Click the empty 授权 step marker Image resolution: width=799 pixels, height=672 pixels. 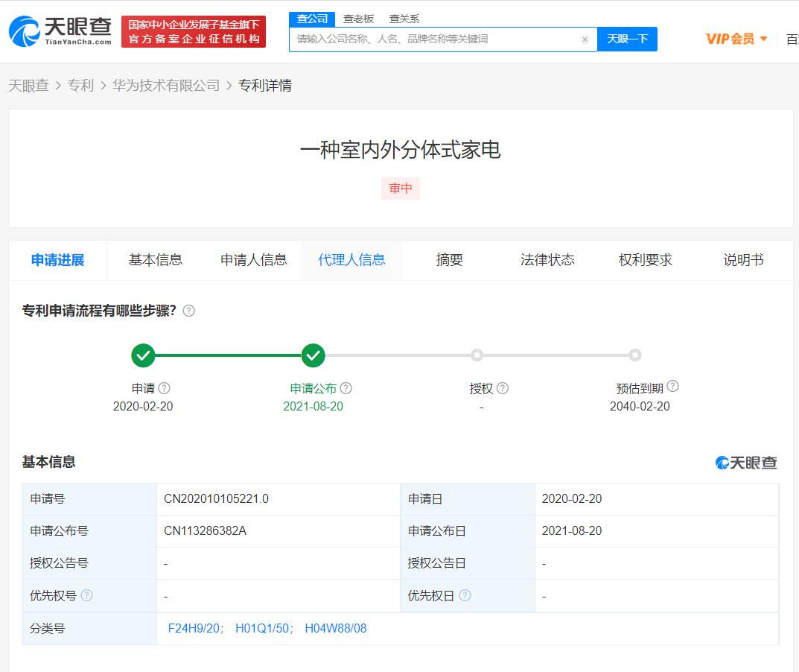coord(477,355)
